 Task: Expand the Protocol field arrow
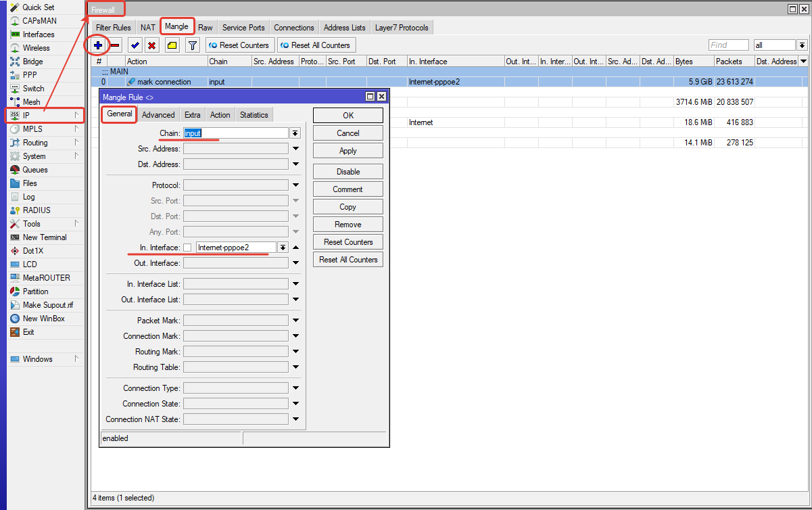pyautogui.click(x=295, y=185)
